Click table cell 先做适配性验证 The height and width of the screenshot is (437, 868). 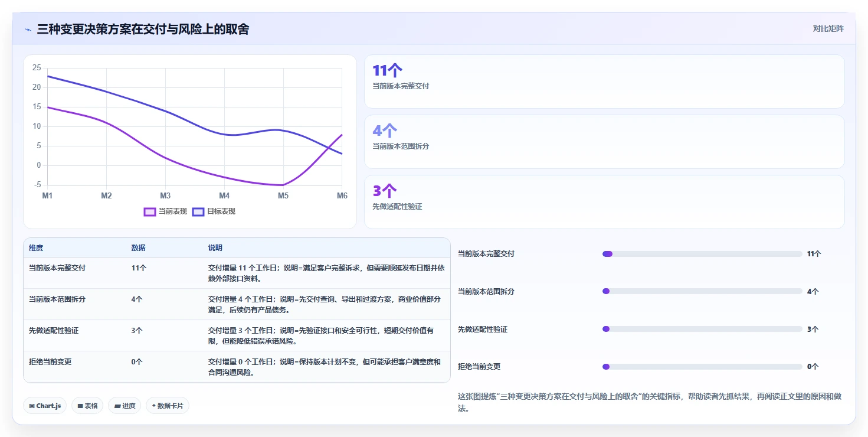(x=54, y=330)
